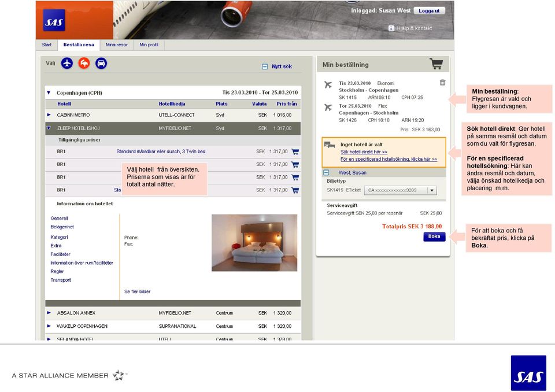The height and width of the screenshot is (392, 555).
Task: Click the Logga ut button
Action: click(x=429, y=11)
